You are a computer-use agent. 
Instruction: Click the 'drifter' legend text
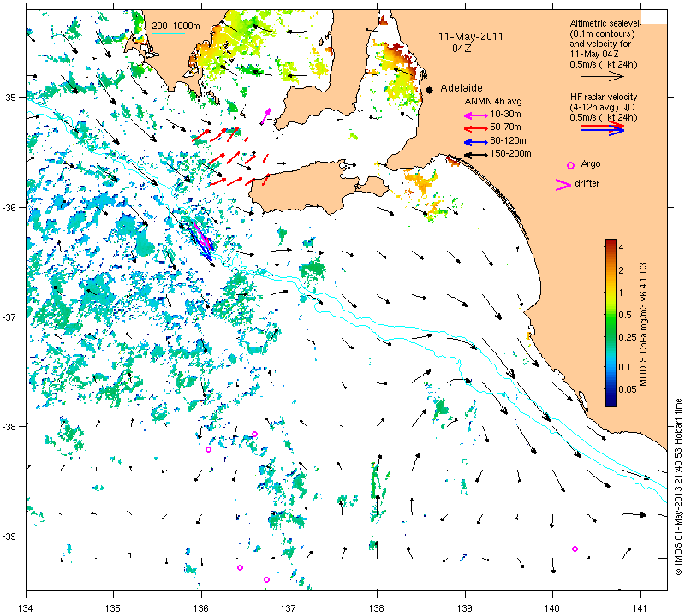coord(587,183)
